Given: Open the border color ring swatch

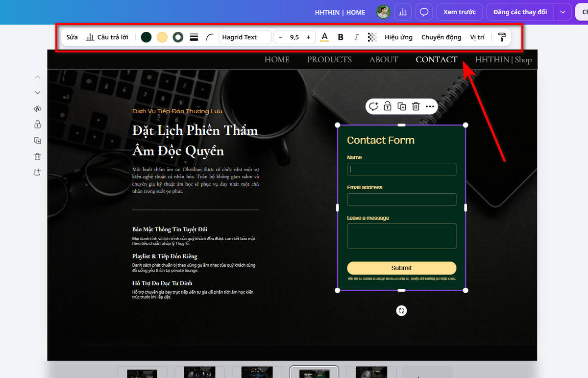Looking at the screenshot, I should (178, 37).
